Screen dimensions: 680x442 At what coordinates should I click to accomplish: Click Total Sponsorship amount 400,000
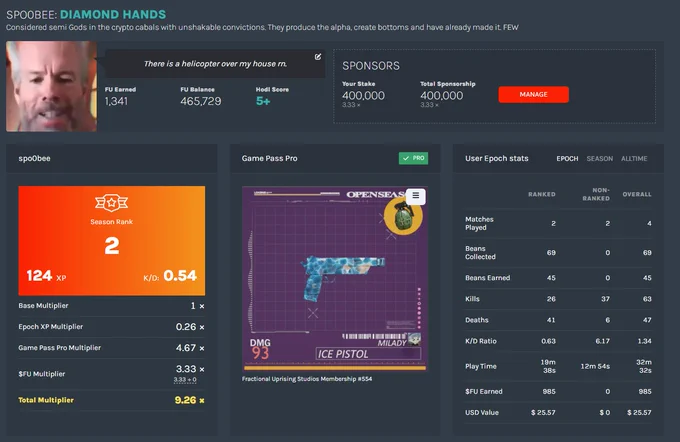tap(441, 95)
